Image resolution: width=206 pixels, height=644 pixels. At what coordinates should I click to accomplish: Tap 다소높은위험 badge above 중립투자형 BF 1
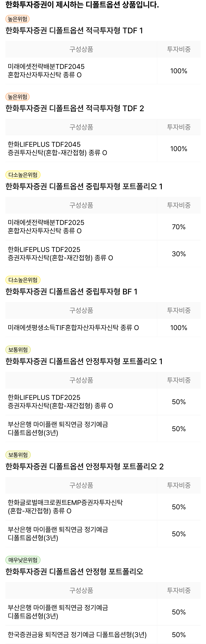[23, 280]
